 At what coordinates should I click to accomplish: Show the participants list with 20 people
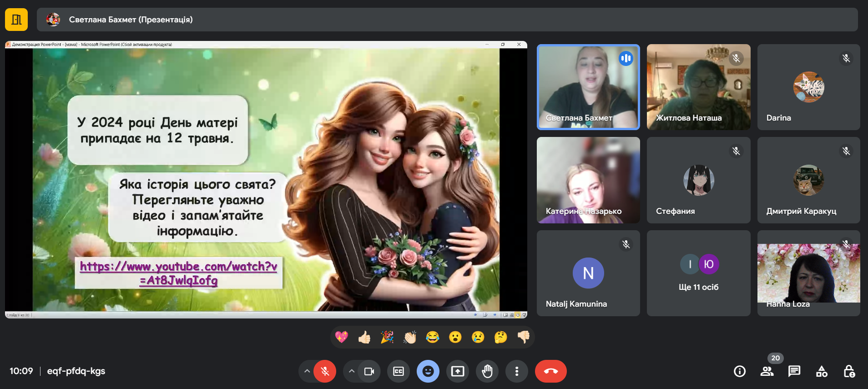click(767, 371)
